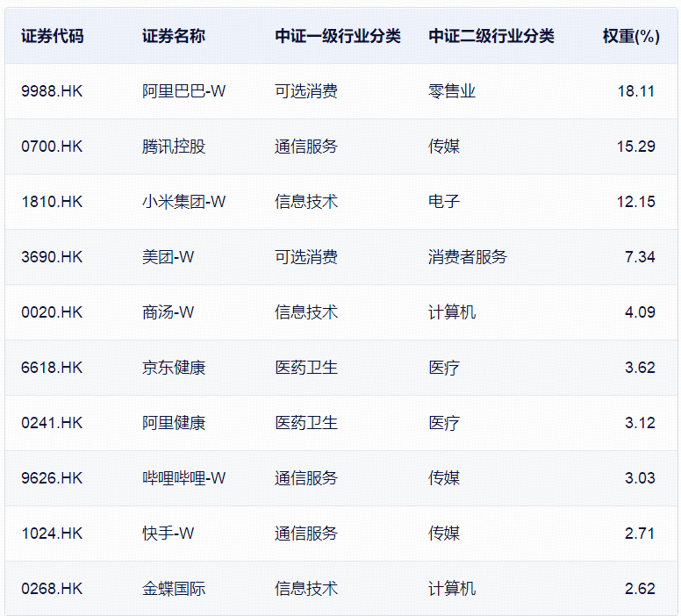This screenshot has width=681, height=616.
Task: Click the 中证一级行业分类 column header
Action: (337, 36)
